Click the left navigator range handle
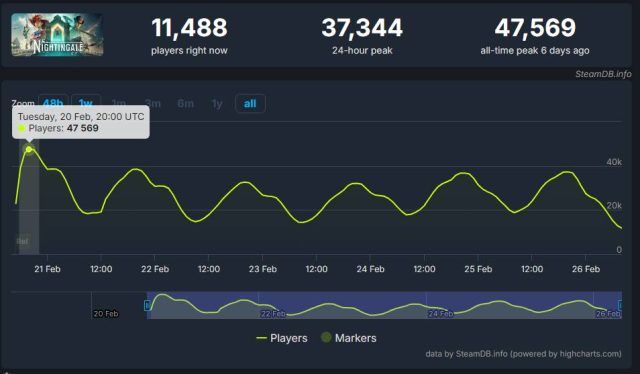This screenshot has width=640, height=374. [x=147, y=305]
